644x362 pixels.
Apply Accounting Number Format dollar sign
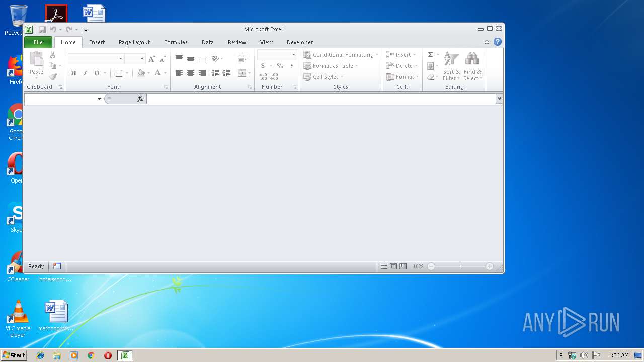(263, 66)
